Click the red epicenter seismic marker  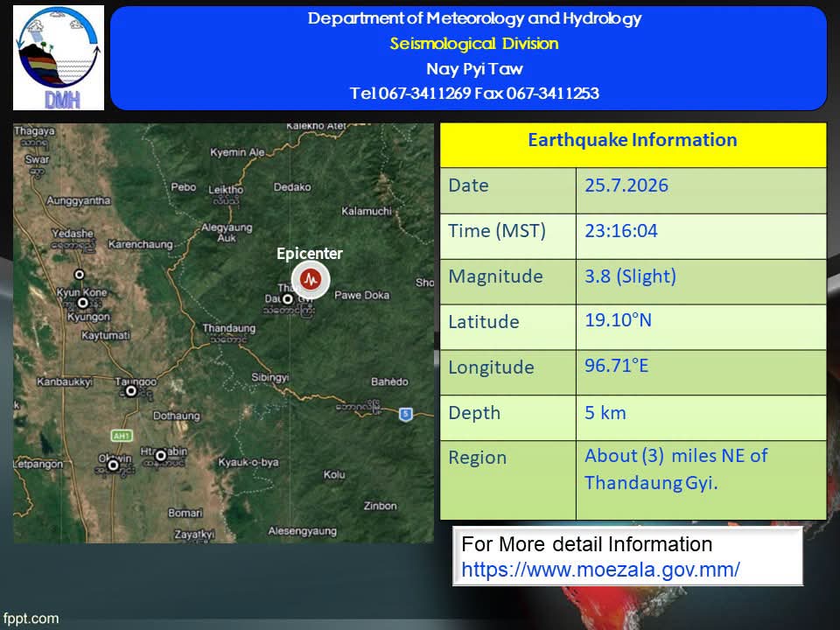(x=310, y=279)
